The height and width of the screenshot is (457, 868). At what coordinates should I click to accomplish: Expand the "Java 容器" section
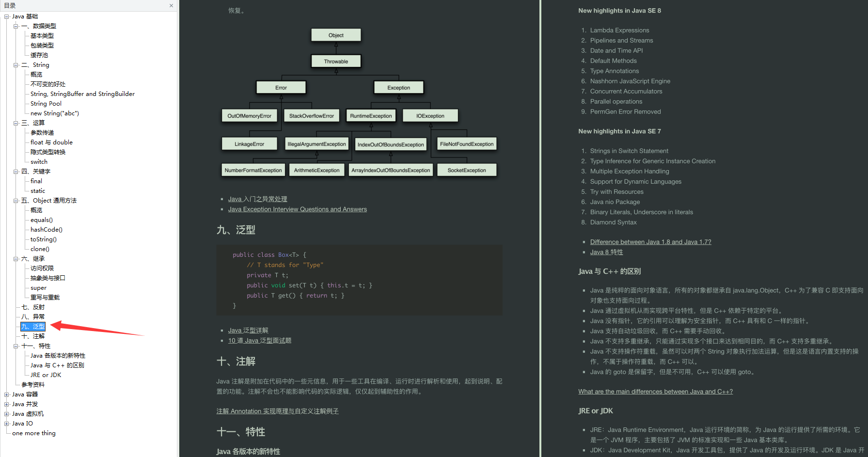pos(6,394)
